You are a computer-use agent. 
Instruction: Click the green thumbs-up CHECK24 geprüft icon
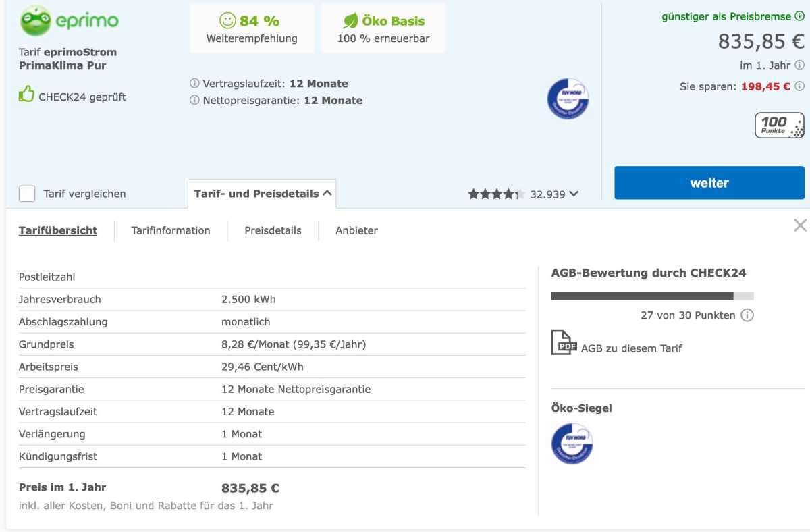coord(26,95)
